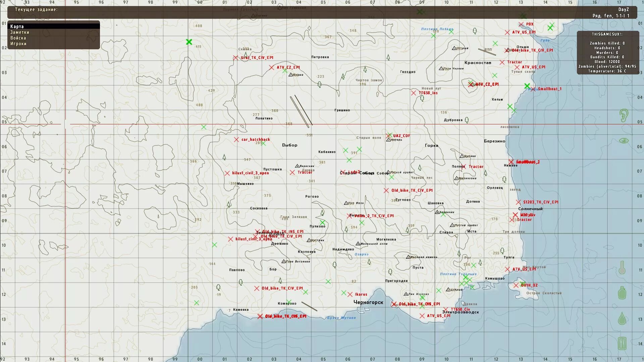Click the PBX boat red X marker
The width and height of the screenshot is (644, 362).
click(521, 24)
